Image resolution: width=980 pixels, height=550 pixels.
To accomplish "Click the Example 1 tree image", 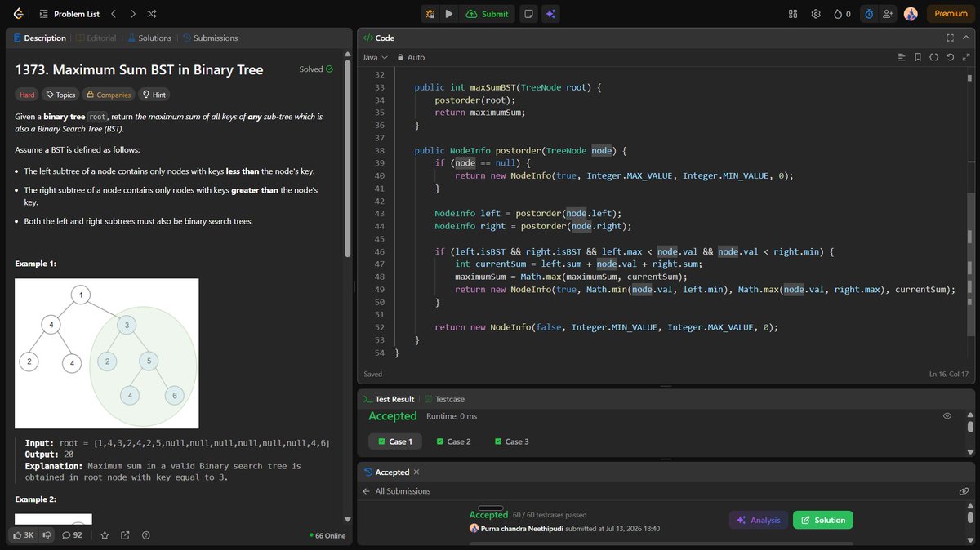I will 107,353.
